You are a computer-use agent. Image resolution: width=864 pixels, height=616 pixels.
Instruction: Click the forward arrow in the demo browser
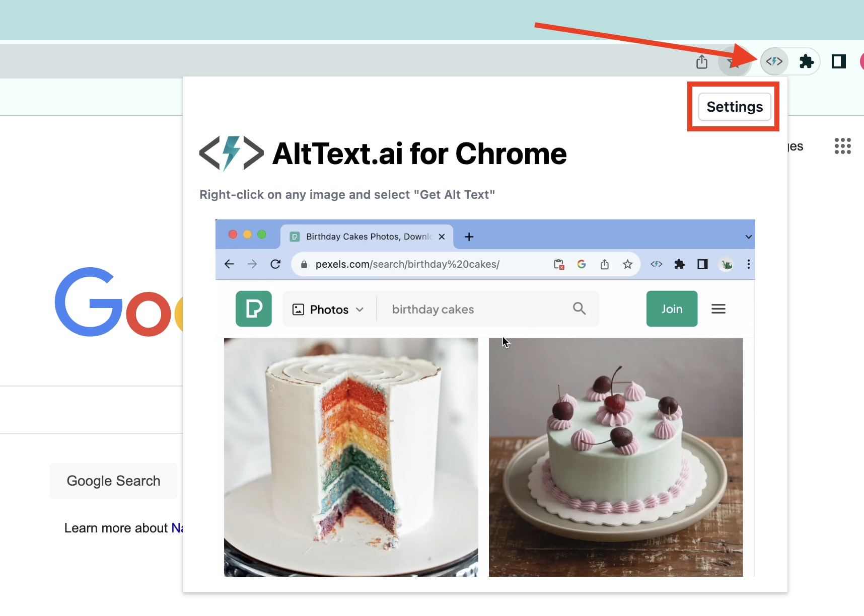pos(252,264)
